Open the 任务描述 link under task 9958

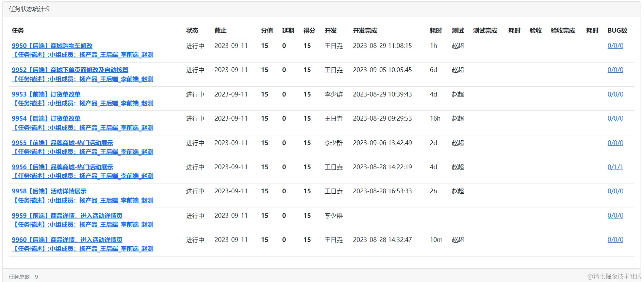83,200
